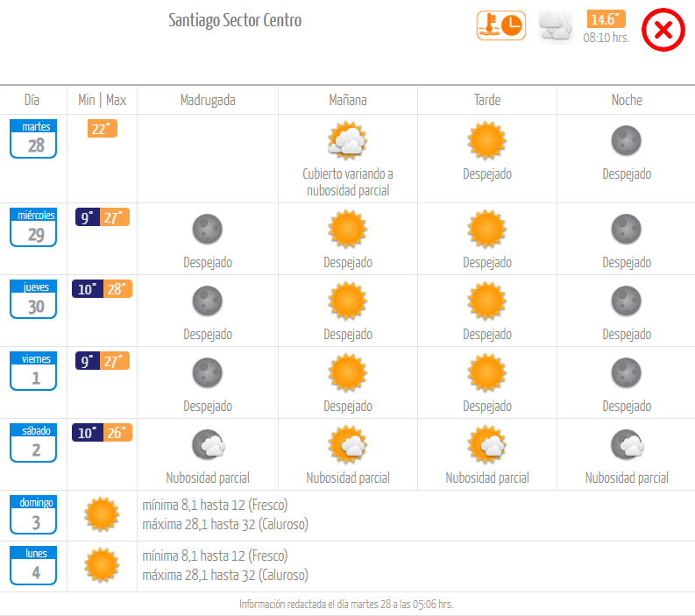Select the 14.6° current temperature badge
The width and height of the screenshot is (695, 616).
click(x=606, y=19)
